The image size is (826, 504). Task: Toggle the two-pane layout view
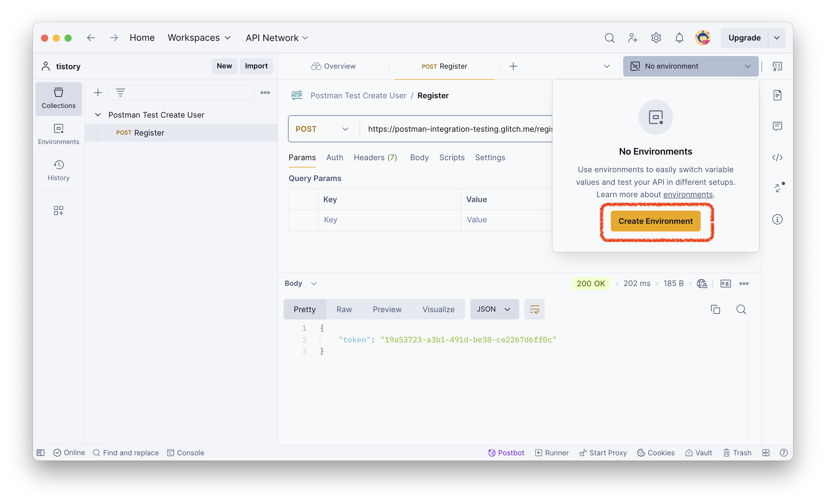(766, 453)
